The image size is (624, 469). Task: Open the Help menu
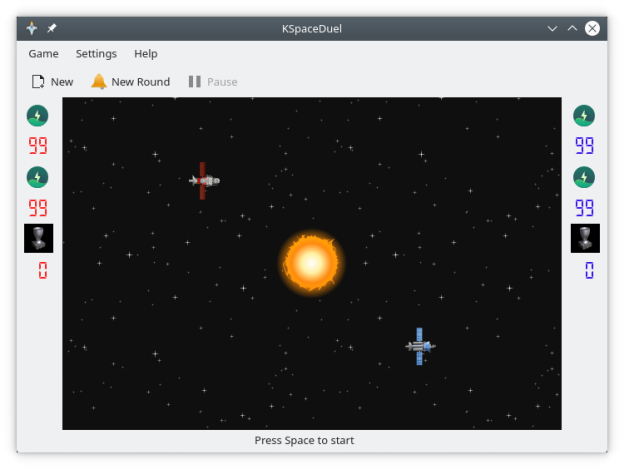(146, 54)
